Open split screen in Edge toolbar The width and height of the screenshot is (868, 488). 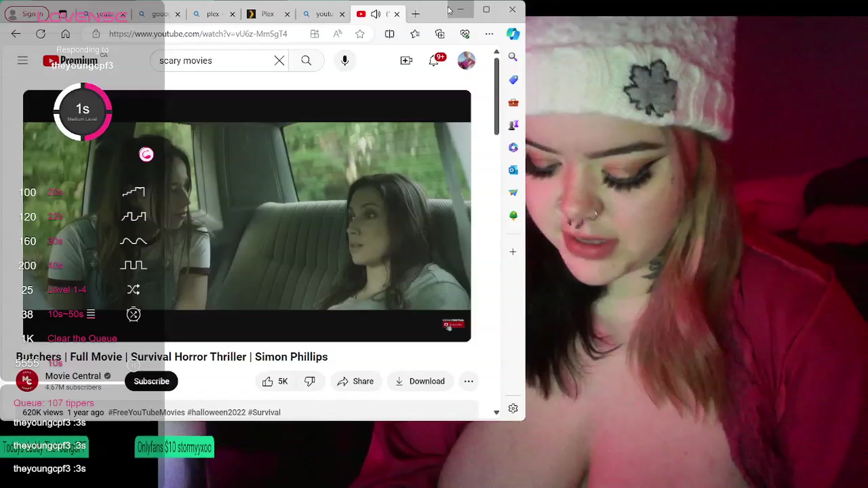pyautogui.click(x=389, y=34)
